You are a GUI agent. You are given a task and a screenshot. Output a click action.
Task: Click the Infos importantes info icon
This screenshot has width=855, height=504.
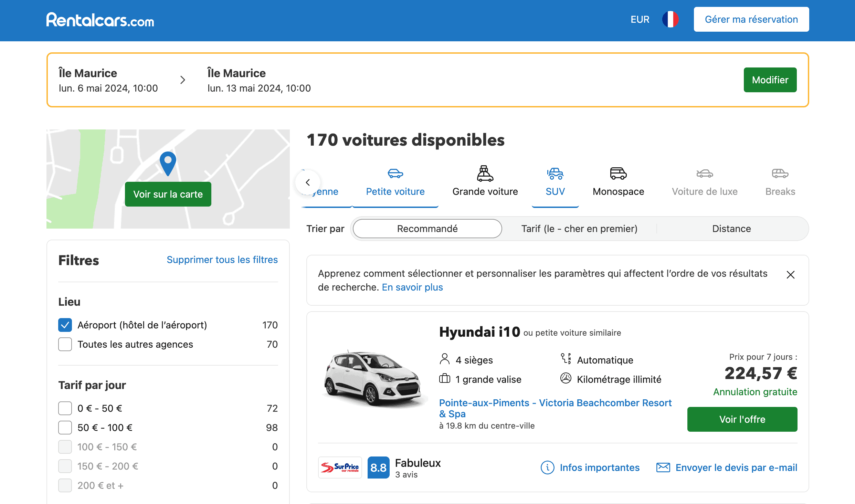click(547, 468)
